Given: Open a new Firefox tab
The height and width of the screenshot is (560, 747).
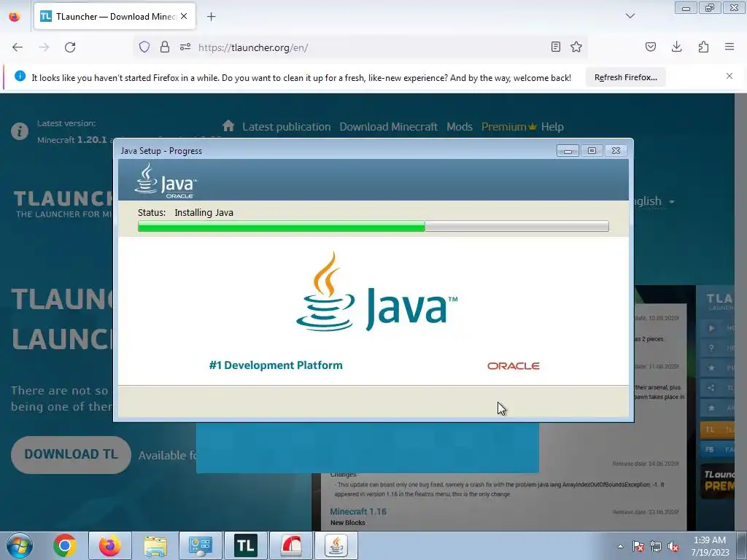Looking at the screenshot, I should click(x=211, y=17).
